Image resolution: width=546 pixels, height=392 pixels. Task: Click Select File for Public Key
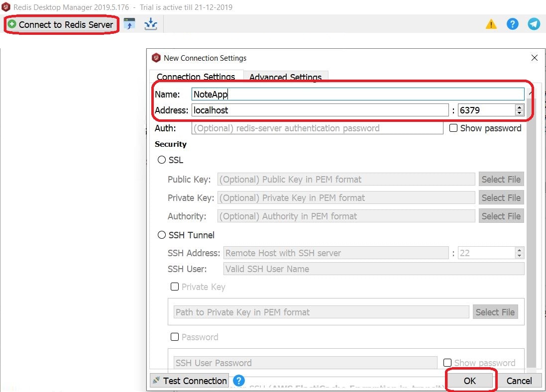pos(501,179)
